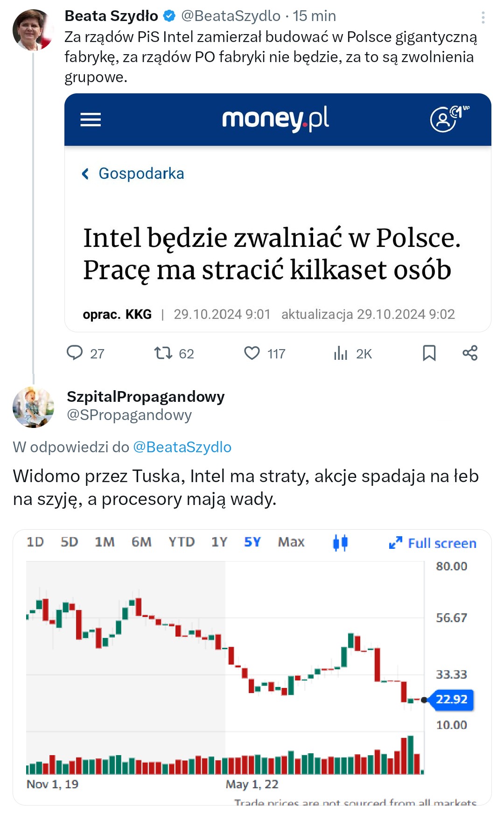Image resolution: width=504 pixels, height=820 pixels.
Task: Open money.pl user account icon
Action: pos(444,119)
